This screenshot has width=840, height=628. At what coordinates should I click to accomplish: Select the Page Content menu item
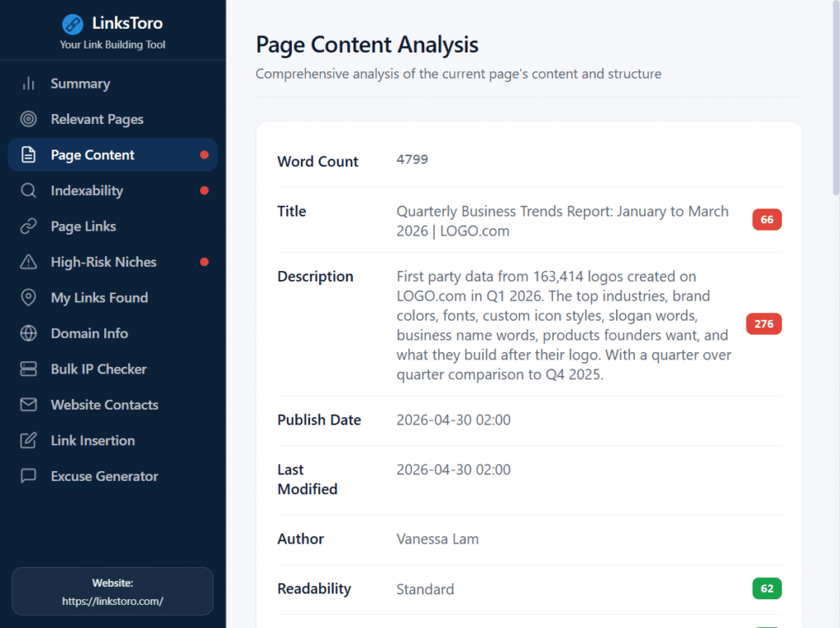click(x=112, y=155)
